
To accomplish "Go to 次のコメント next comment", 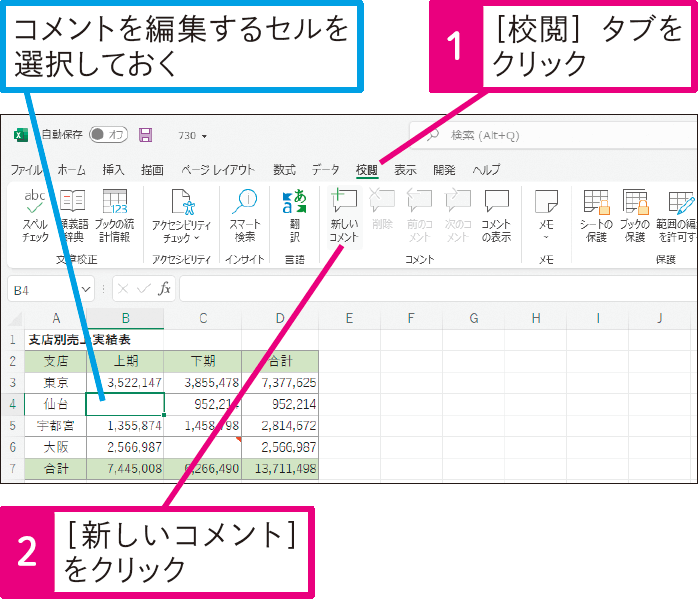I will (458, 216).
